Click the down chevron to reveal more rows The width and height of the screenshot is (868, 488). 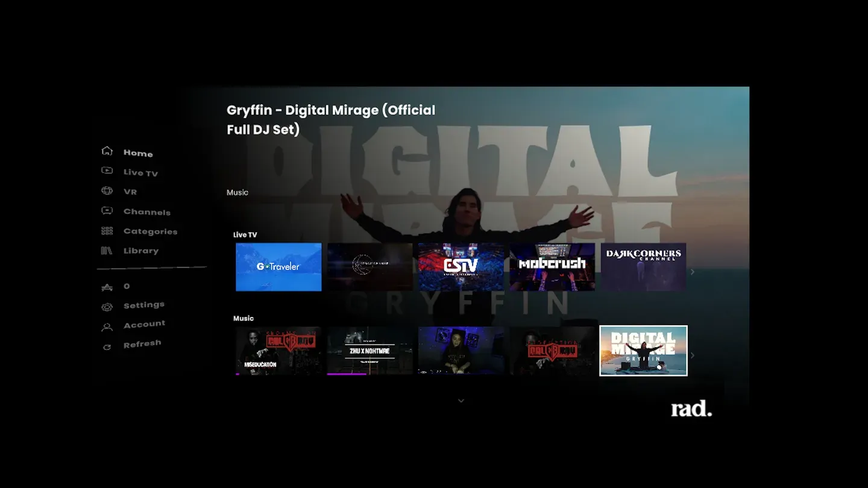[461, 400]
